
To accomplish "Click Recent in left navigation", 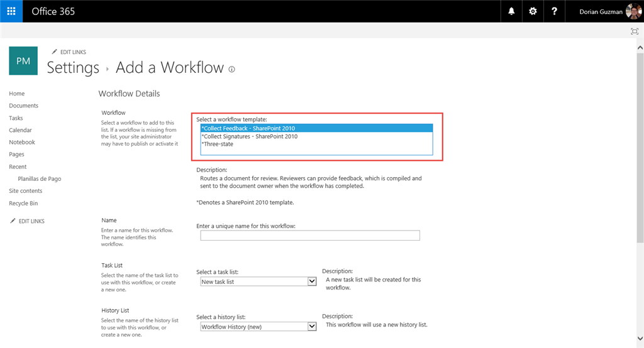I will pos(18,166).
